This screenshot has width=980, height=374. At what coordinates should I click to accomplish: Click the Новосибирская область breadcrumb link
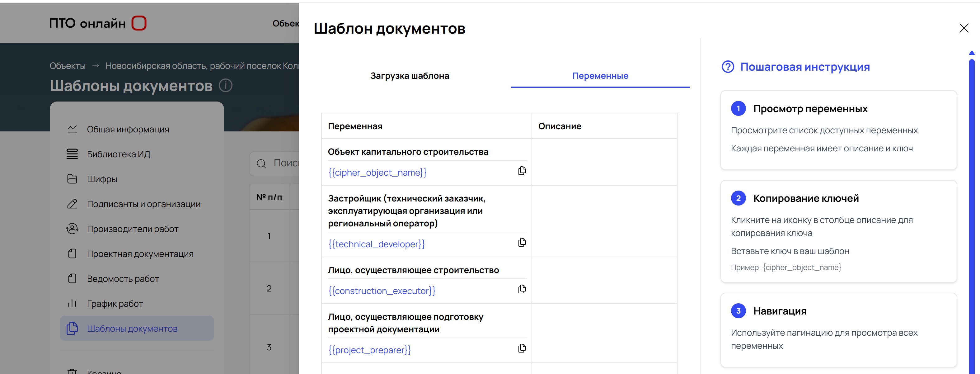202,66
